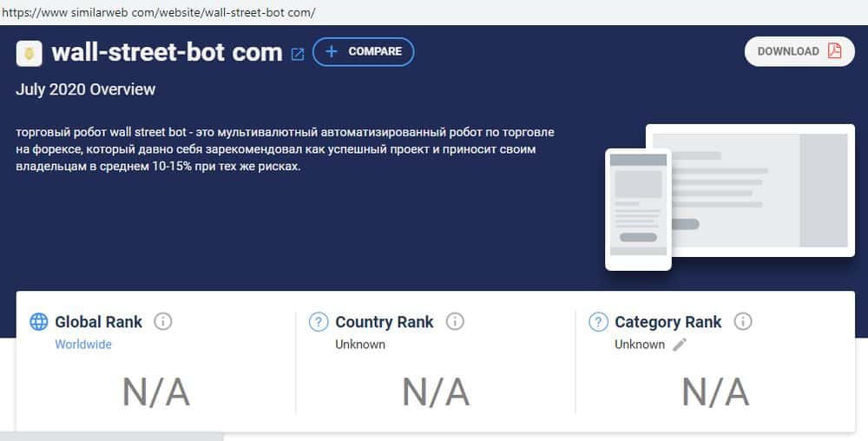Screen dimensions: 868x441
Task: Open the Country Rank info icon
Action: (x=455, y=321)
